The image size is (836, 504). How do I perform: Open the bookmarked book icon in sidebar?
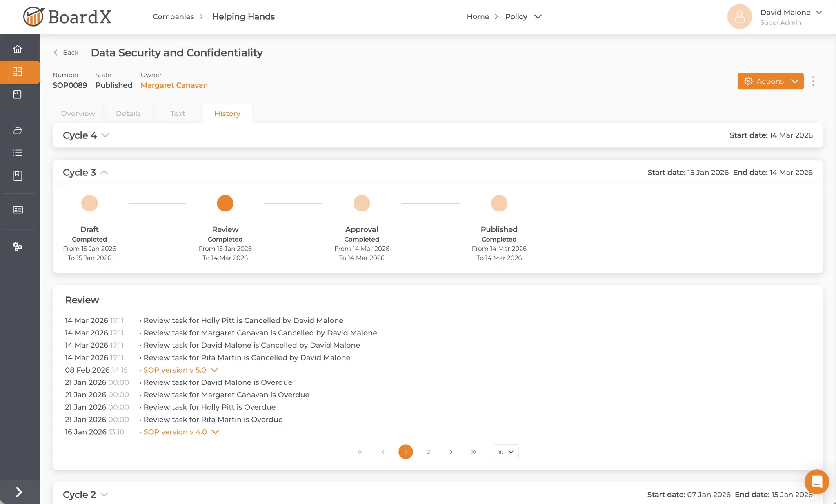pos(18,175)
